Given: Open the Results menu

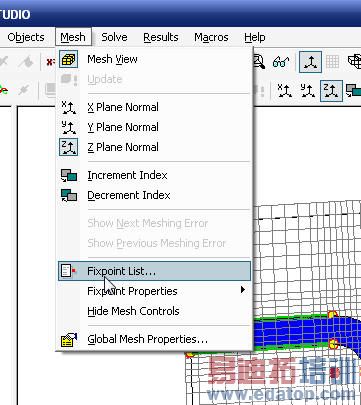Looking at the screenshot, I should tap(161, 37).
